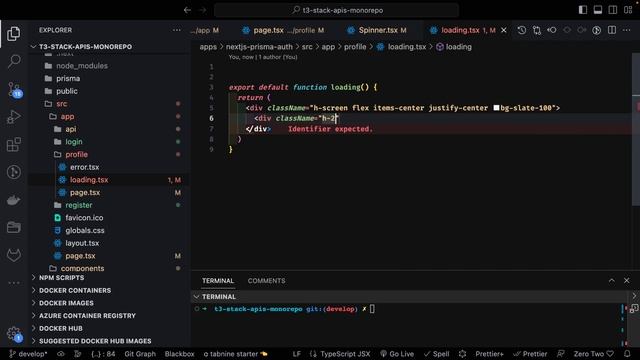This screenshot has height=360, width=640.
Task: Expand the AZURE CONTAINER REGISTRY section
Action: tap(87, 316)
